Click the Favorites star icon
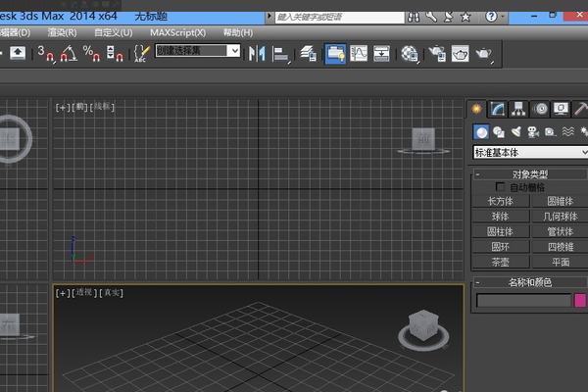Screen dimensions: 588x392 coord(465,17)
